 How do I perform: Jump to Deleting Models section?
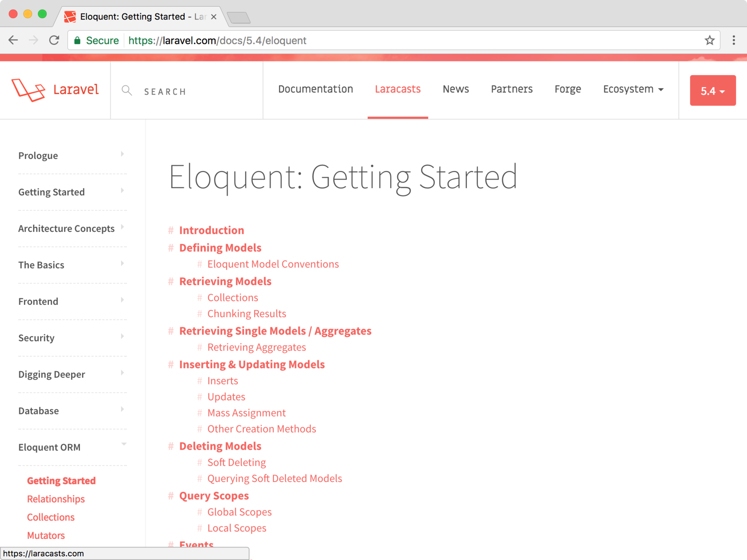tap(220, 446)
